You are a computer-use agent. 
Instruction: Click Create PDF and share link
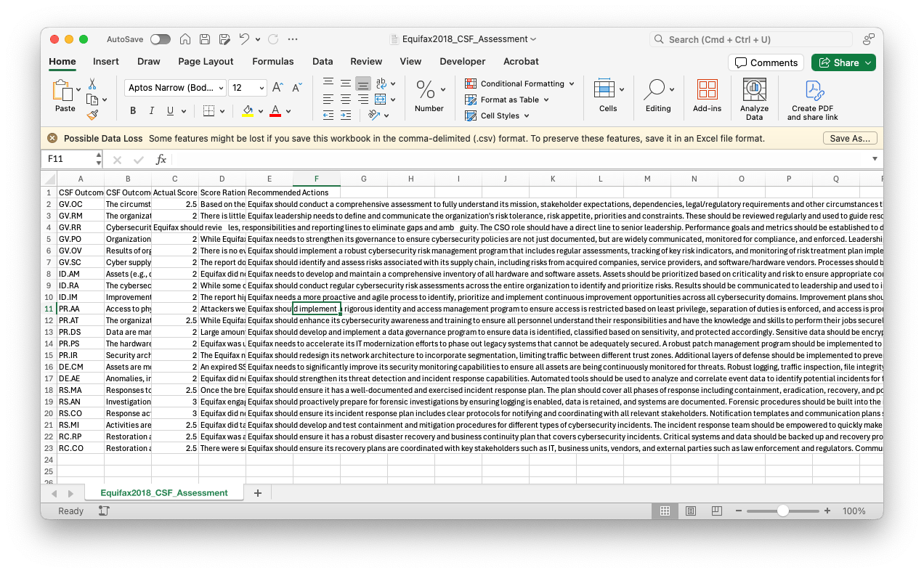coord(812,100)
